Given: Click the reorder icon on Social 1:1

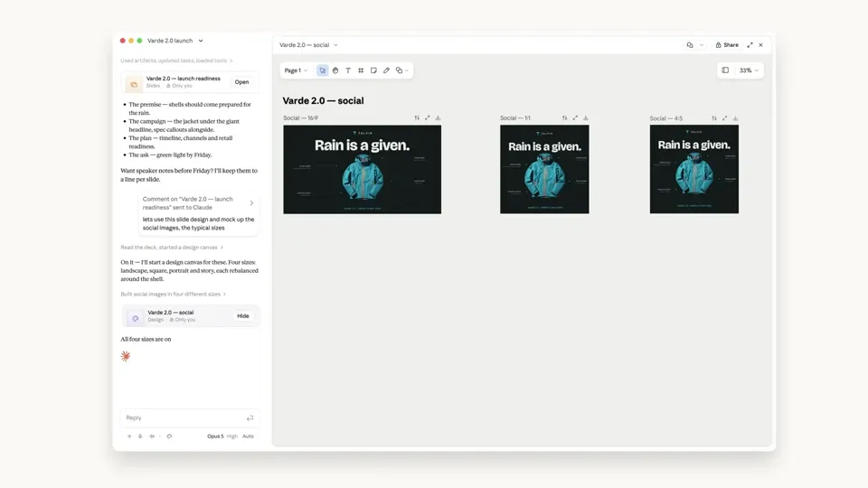Looking at the screenshot, I should (564, 117).
